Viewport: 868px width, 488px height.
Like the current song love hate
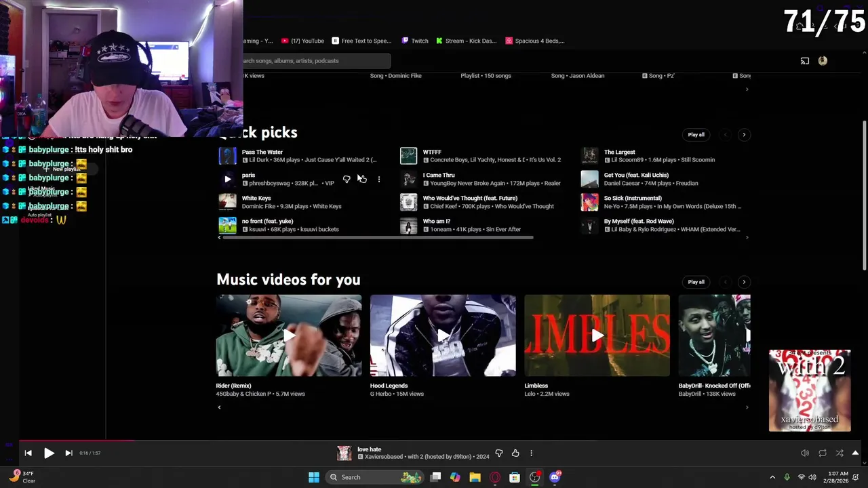click(x=515, y=453)
